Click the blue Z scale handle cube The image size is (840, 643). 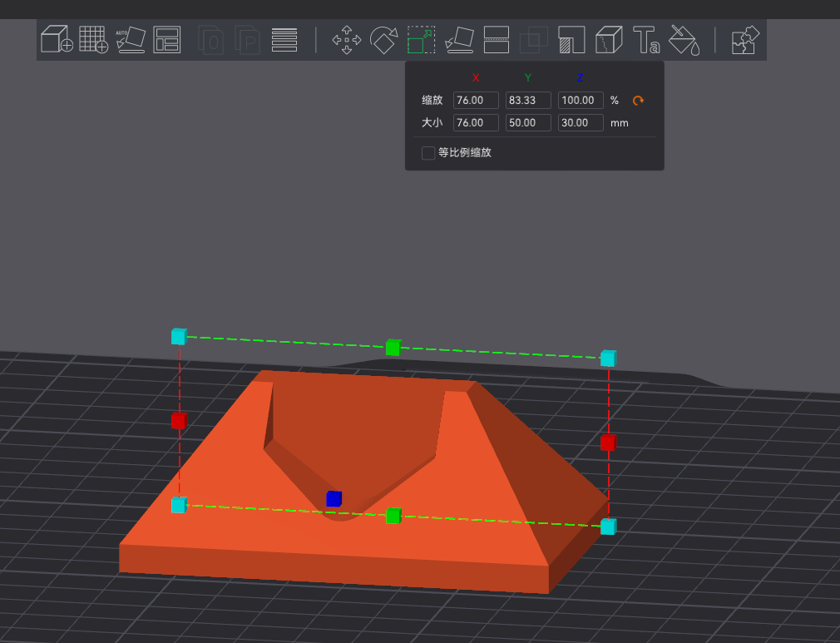334,499
